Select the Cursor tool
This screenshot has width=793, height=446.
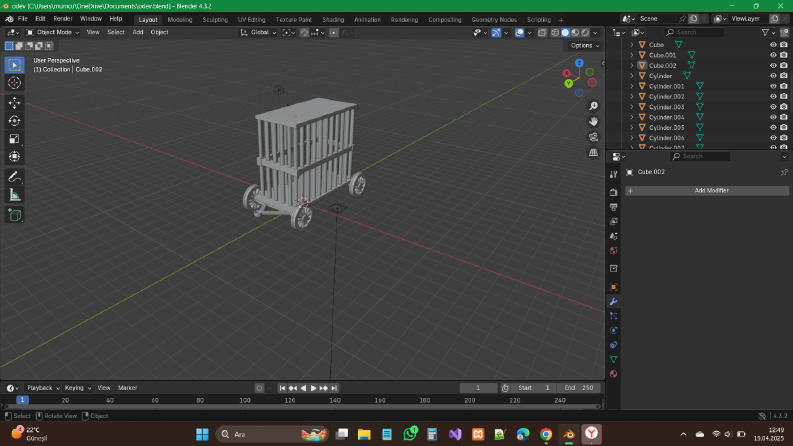click(x=14, y=83)
